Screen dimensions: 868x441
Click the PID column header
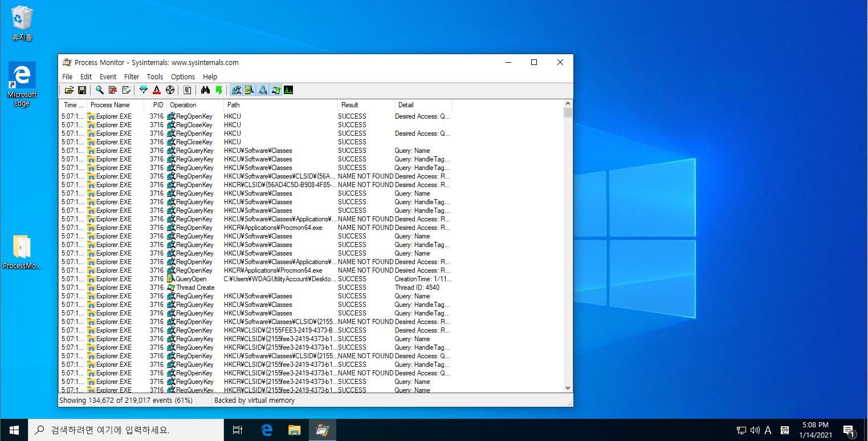[x=155, y=105]
